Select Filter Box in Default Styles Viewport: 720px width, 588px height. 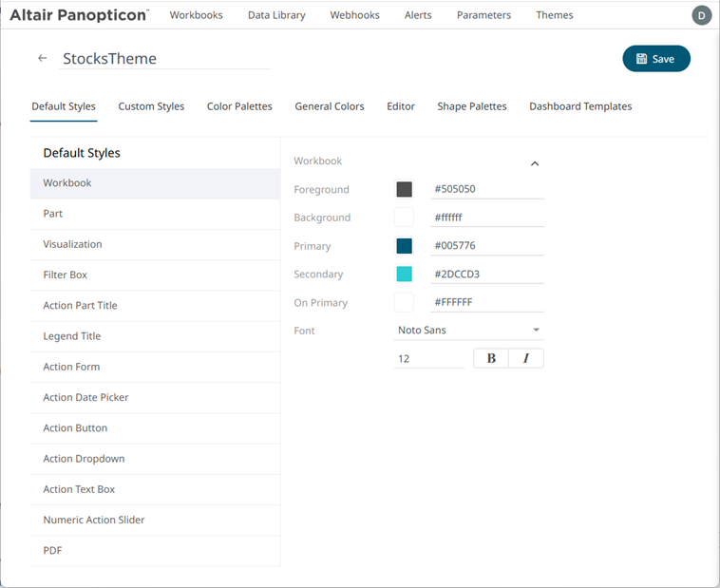pos(66,275)
